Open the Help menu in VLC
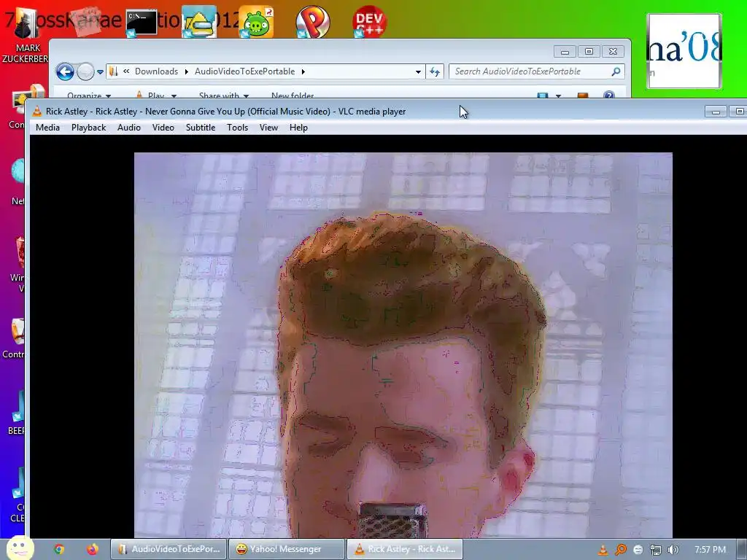 click(298, 128)
